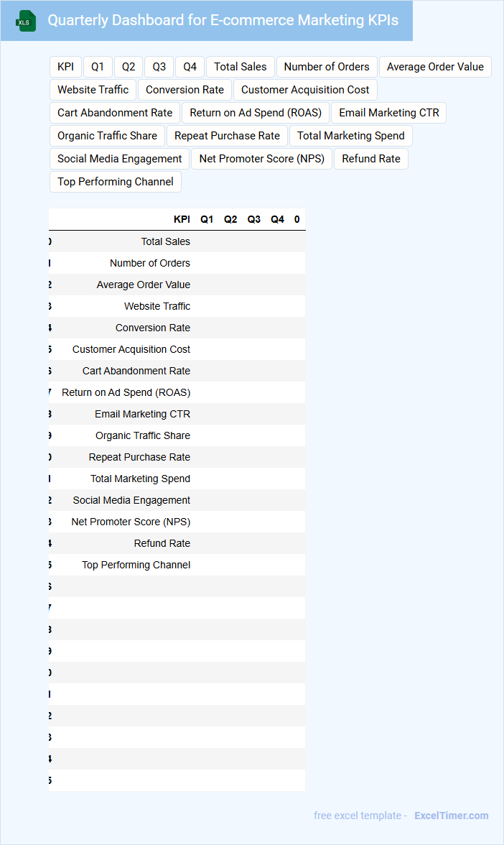Pick the Cart Abandonment Rate tag
504x845 pixels.
[x=115, y=113]
